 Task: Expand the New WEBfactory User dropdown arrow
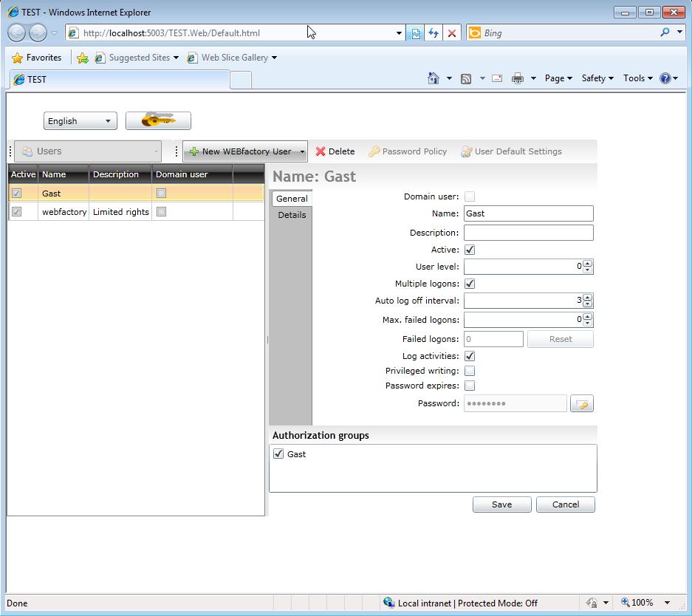click(302, 151)
